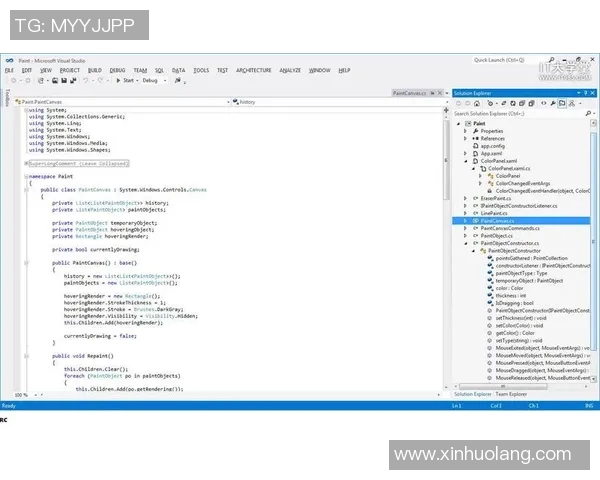Open the FILE menu
This screenshot has height=480, width=600.
pyautogui.click(x=9, y=70)
